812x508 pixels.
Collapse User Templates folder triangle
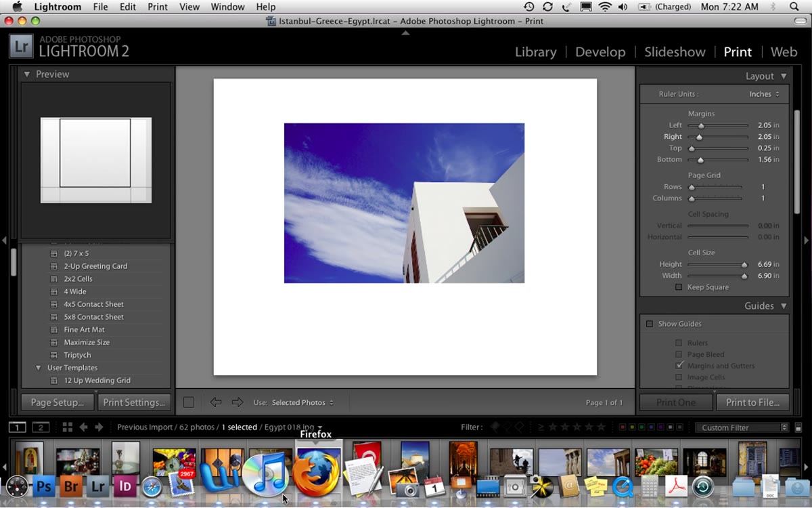click(x=39, y=368)
